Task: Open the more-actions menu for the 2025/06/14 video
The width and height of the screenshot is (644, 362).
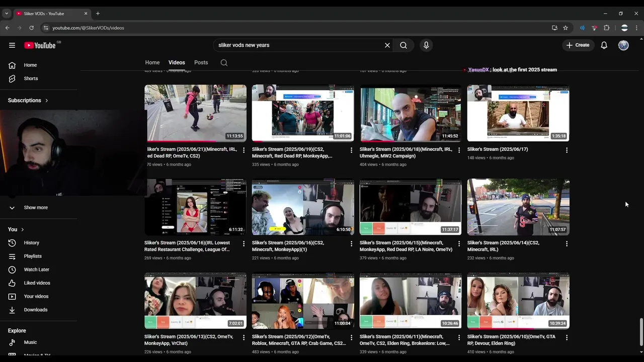Action: pyautogui.click(x=567, y=243)
